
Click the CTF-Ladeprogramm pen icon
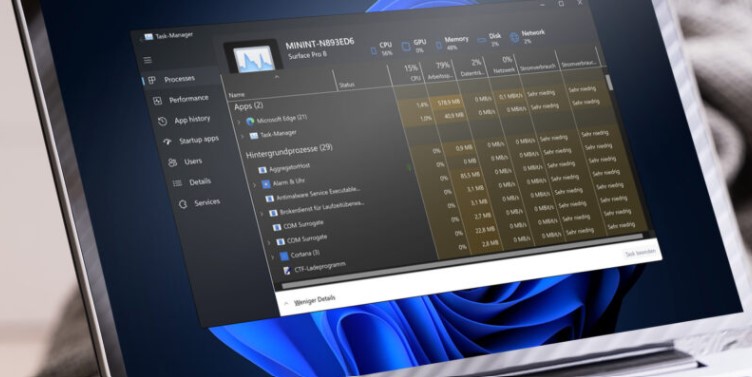coord(287,271)
